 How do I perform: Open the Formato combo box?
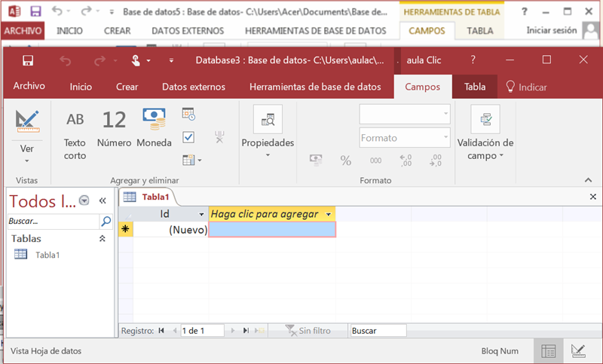405,138
